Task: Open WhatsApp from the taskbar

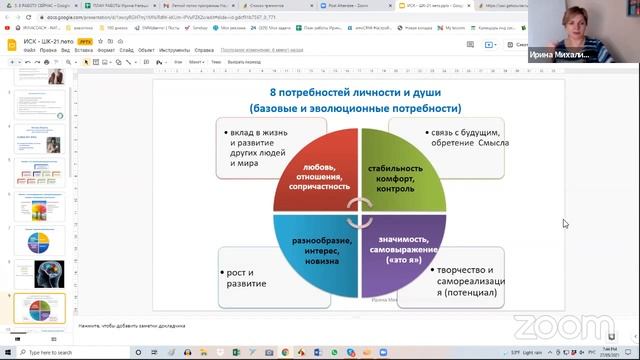Action: tap(334, 352)
